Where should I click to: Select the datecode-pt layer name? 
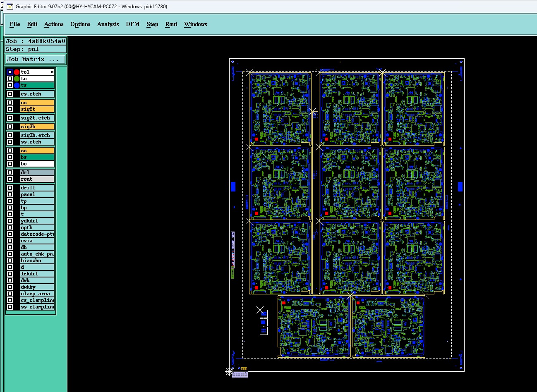click(x=37, y=234)
